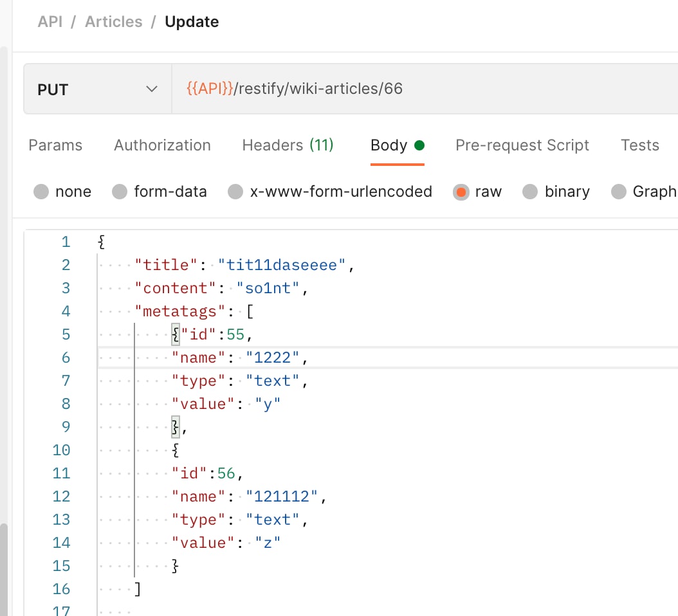Open the Authorization tab

click(x=162, y=145)
